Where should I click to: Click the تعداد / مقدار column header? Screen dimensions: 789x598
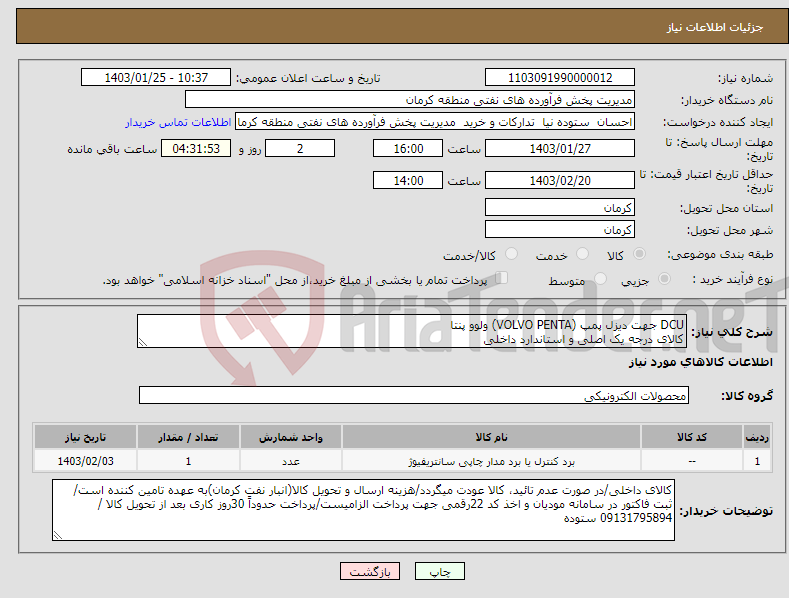(188, 437)
